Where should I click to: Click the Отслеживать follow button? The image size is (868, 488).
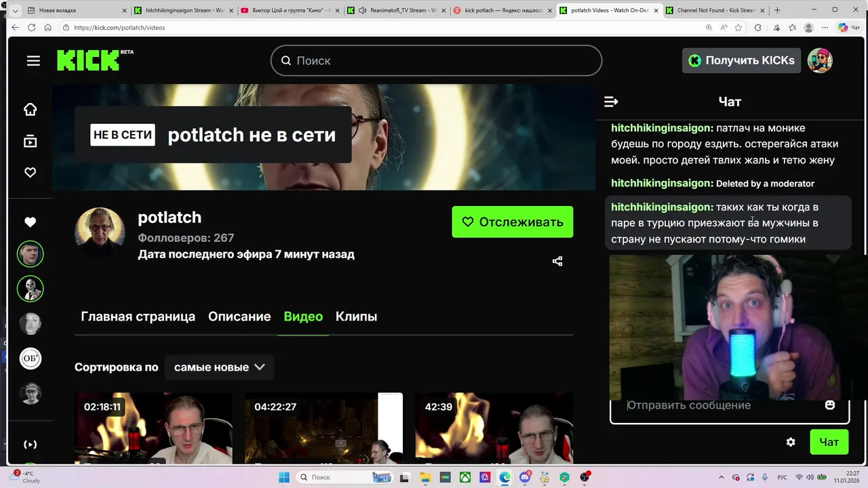coord(513,222)
